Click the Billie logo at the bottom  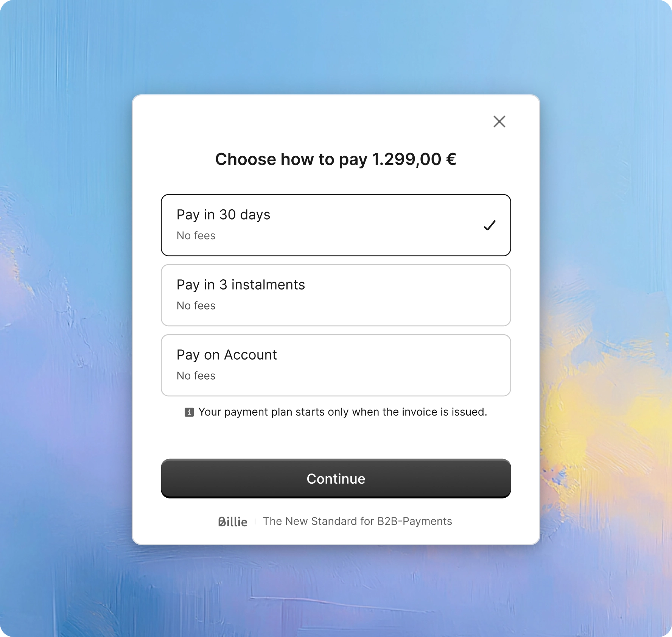[233, 521]
